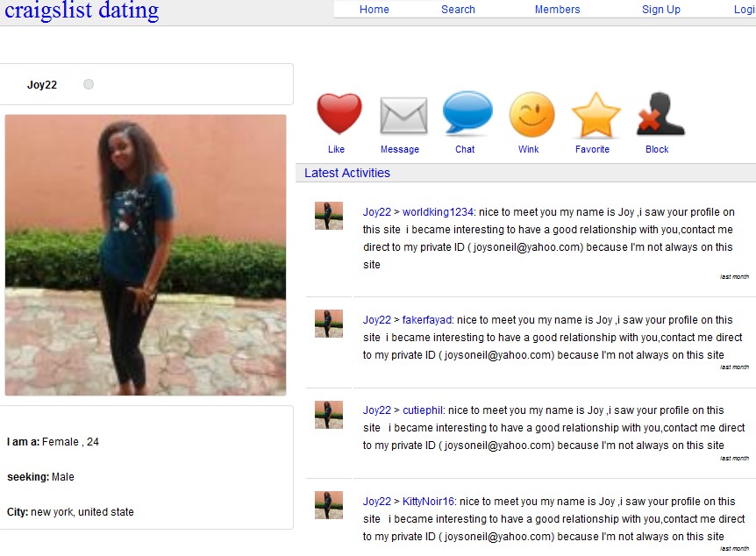Click the Joy22 profile name heading
The width and height of the screenshot is (756, 556).
pos(42,85)
